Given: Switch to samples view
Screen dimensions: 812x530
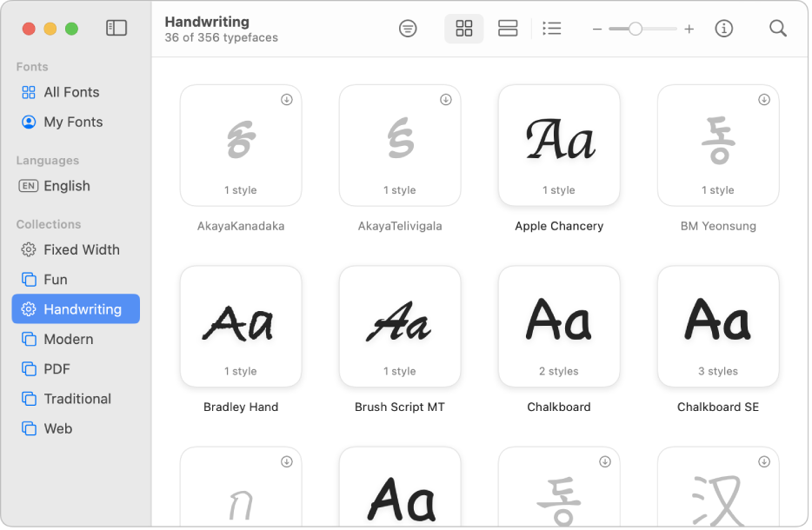Looking at the screenshot, I should point(508,29).
